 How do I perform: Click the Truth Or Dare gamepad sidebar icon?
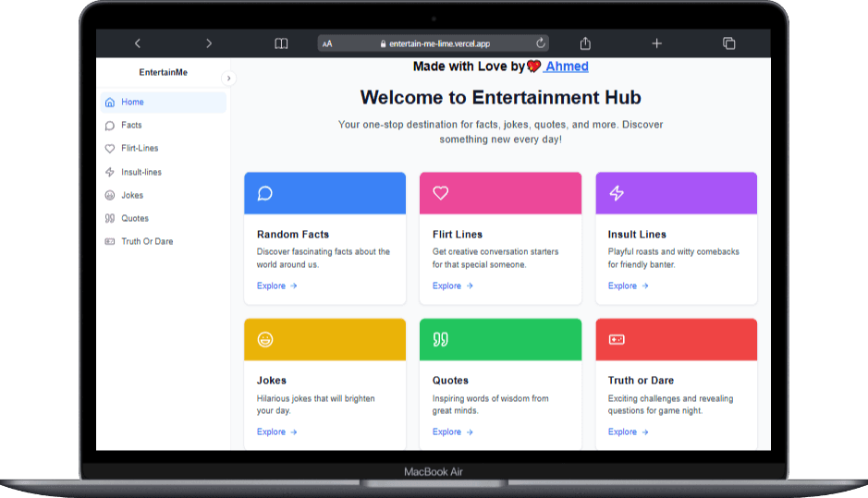[x=110, y=242]
